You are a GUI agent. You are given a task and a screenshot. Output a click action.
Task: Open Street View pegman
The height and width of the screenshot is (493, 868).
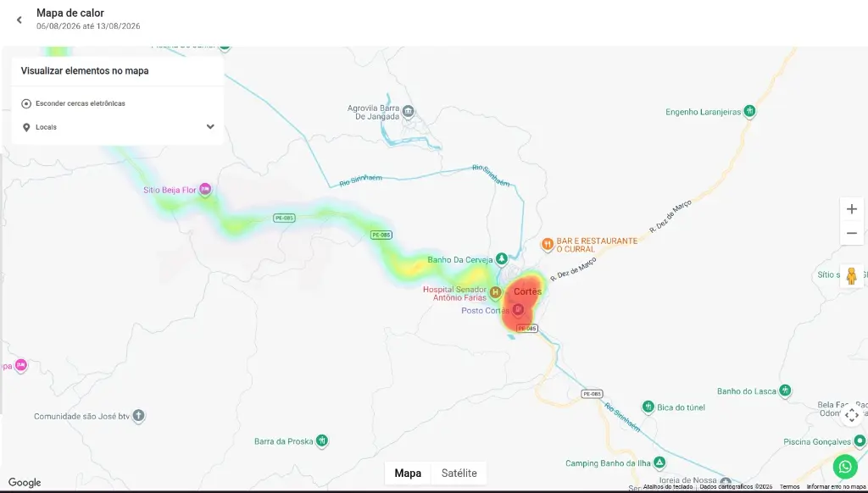point(851,275)
